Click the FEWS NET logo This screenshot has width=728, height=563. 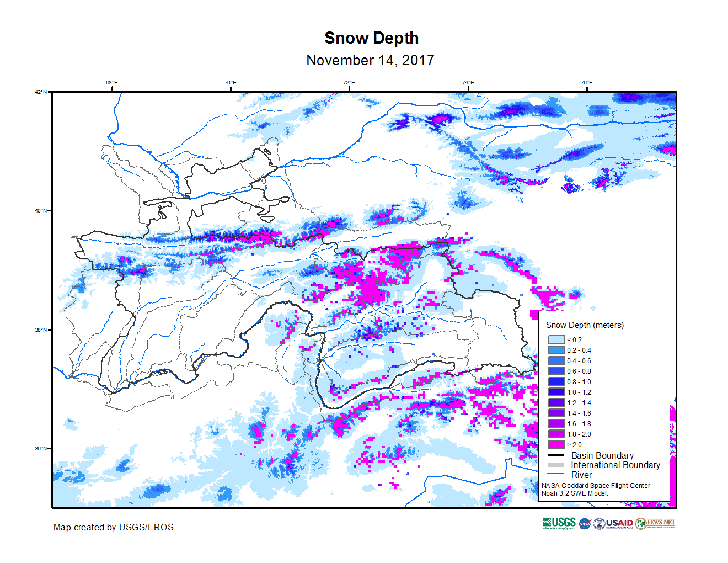tap(655, 523)
